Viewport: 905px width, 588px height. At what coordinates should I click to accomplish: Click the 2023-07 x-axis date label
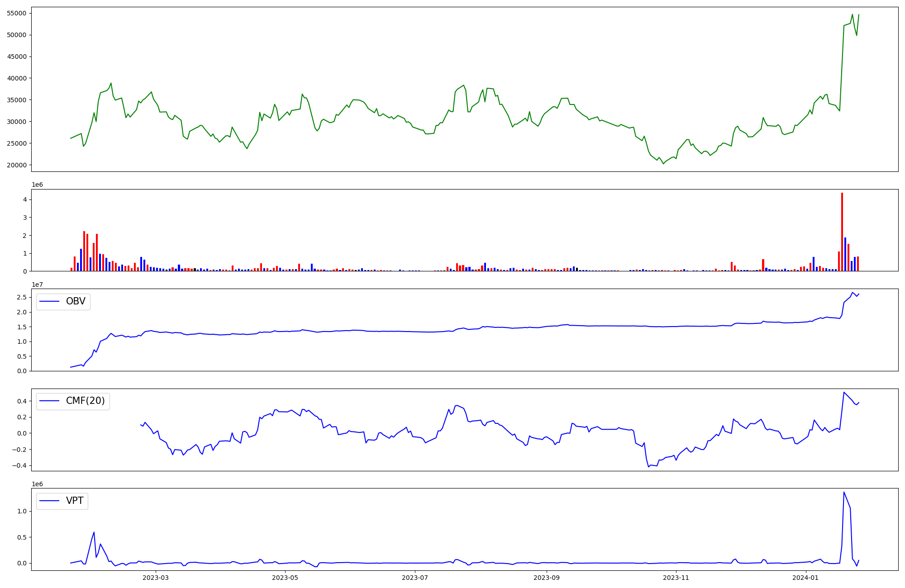point(415,578)
